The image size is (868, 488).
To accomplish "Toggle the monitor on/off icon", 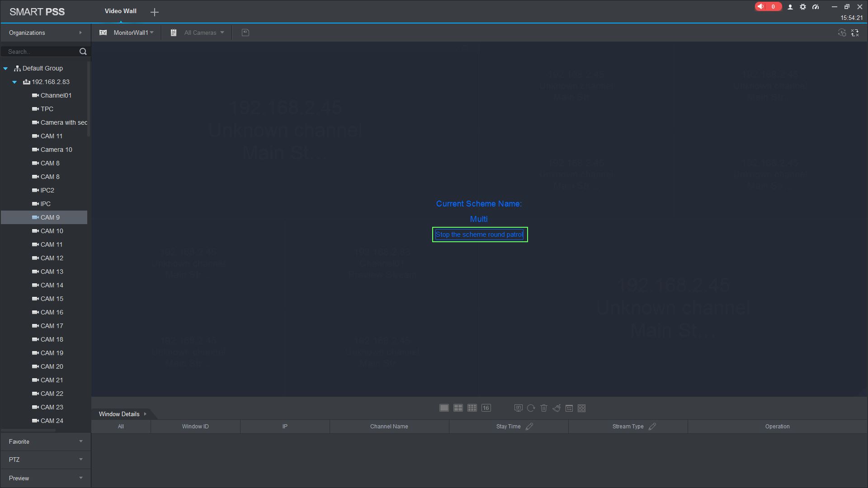I will (519, 408).
